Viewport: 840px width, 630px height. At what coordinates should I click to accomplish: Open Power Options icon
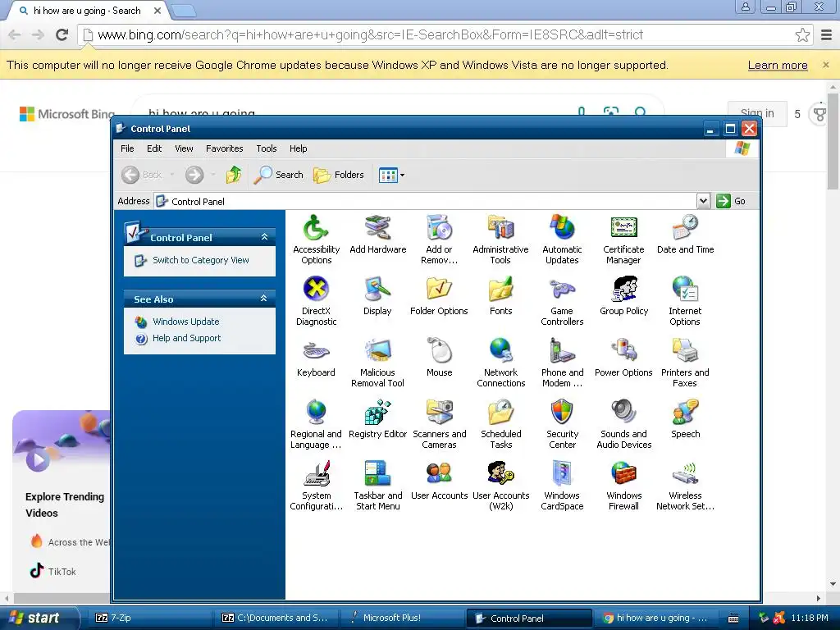click(x=623, y=358)
